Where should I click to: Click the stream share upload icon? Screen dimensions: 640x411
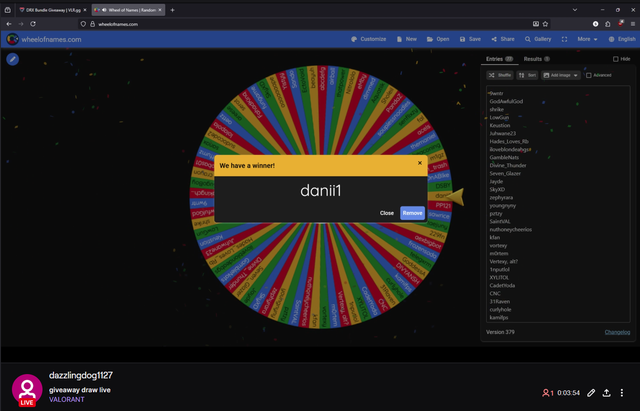click(607, 393)
